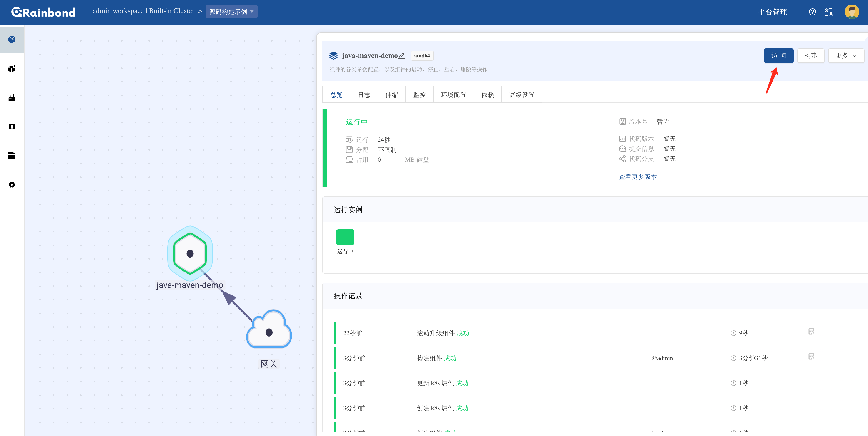868x436 pixels.
Task: Click the 访问 button
Action: 778,56
